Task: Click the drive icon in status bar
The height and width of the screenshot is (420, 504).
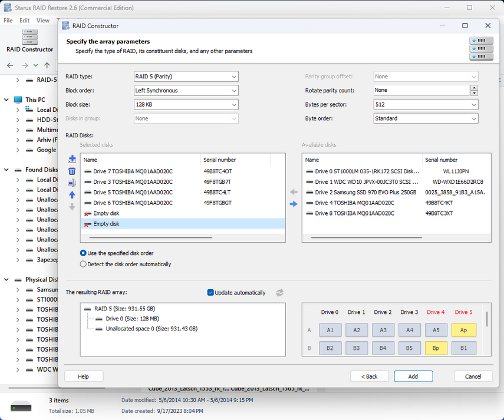Action: tap(21, 406)
